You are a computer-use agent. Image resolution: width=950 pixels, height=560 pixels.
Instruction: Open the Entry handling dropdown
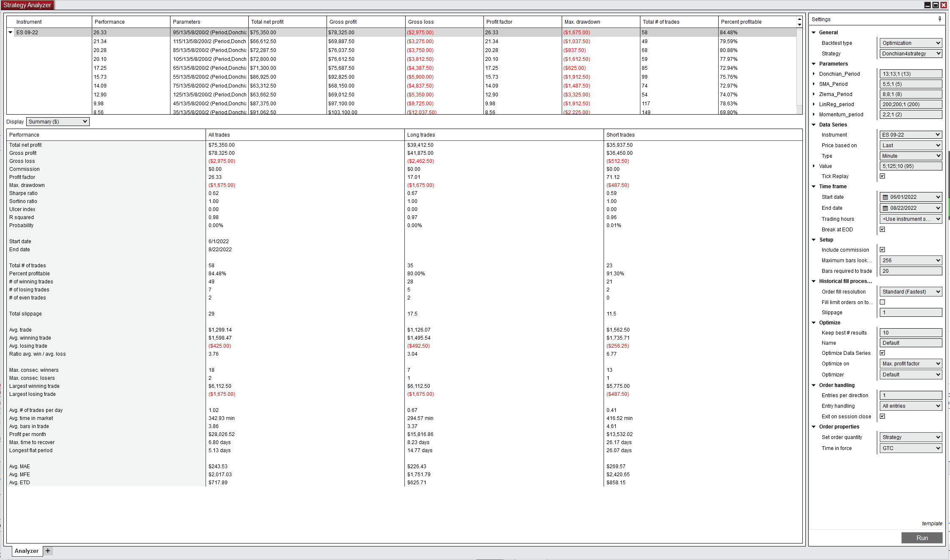coord(911,406)
